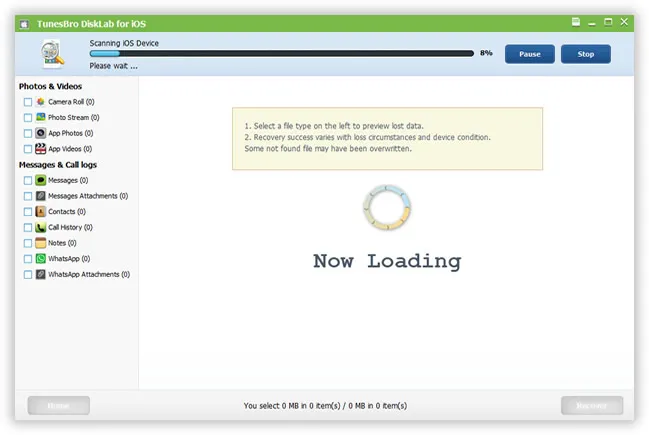The height and width of the screenshot is (435, 649).
Task: Click the yellow hint message box
Action: [387, 138]
